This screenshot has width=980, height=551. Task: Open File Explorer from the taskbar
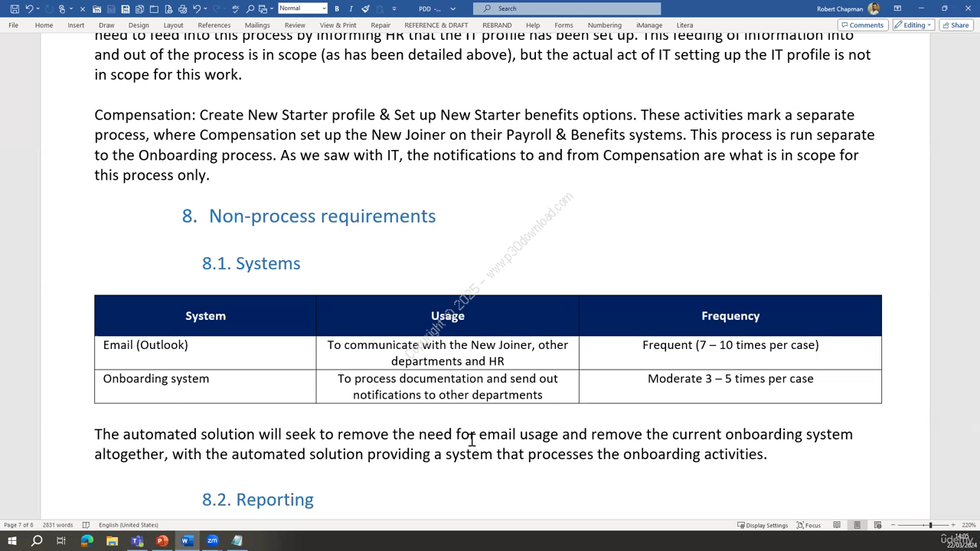click(x=112, y=541)
